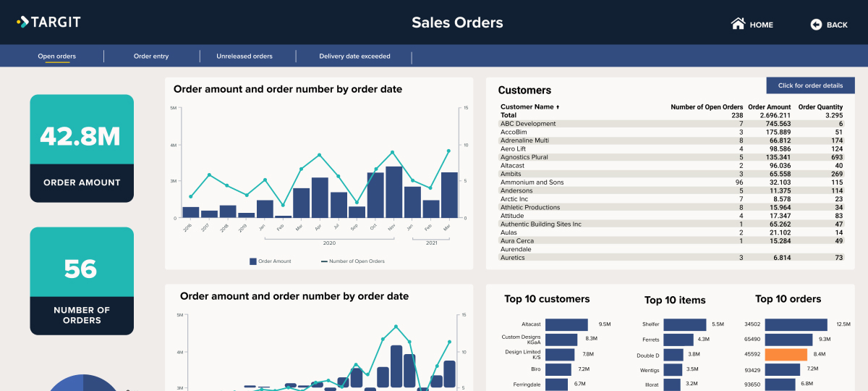The width and height of the screenshot is (868, 391).
Task: Click the Ferrets item bar
Action: point(678,339)
